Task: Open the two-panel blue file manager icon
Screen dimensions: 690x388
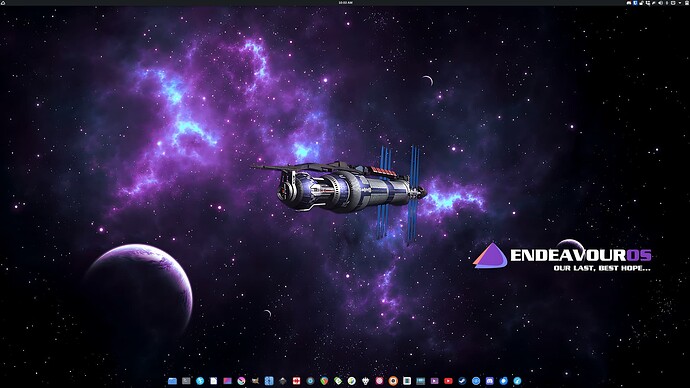Action: point(269,381)
